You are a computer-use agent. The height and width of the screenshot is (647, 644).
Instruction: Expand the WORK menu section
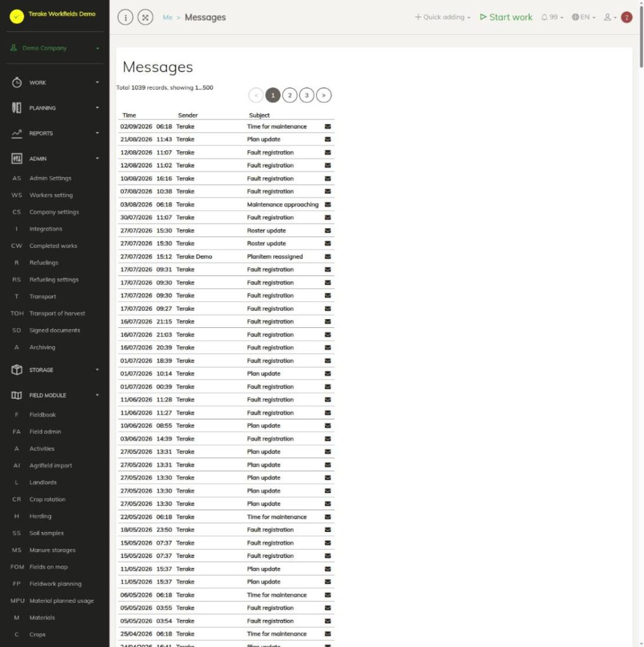click(x=55, y=83)
